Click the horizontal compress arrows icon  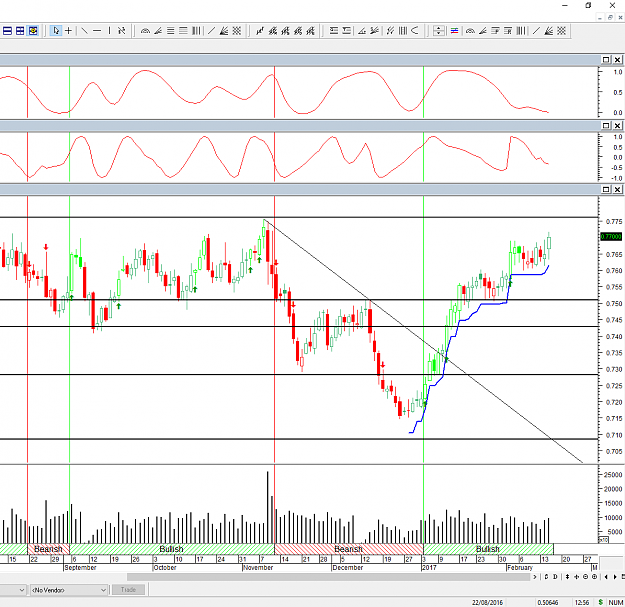[x=576, y=577]
